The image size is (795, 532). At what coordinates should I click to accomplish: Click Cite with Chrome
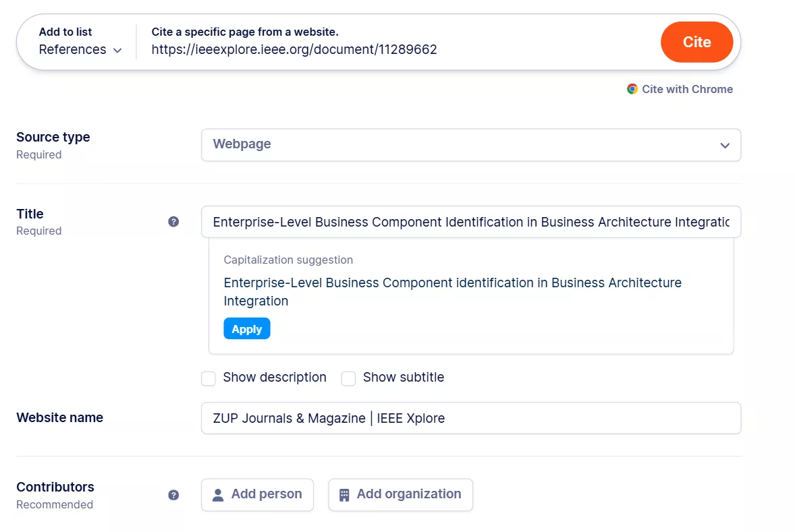tap(687, 88)
